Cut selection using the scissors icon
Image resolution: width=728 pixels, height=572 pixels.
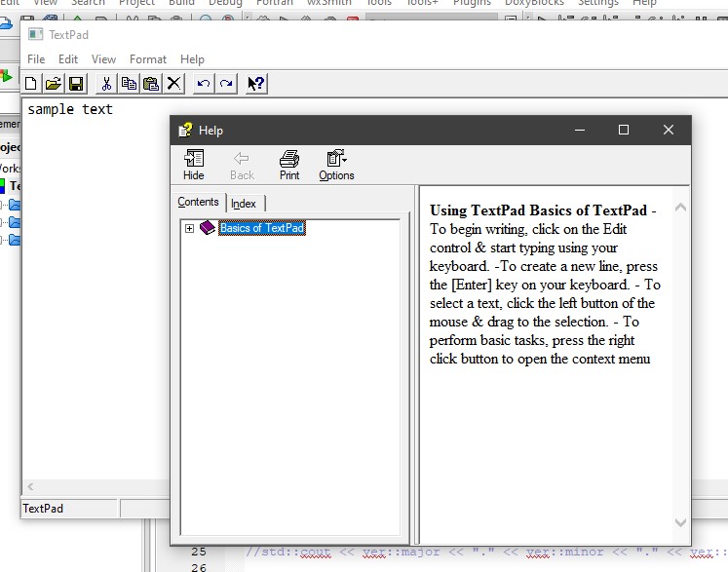click(106, 84)
